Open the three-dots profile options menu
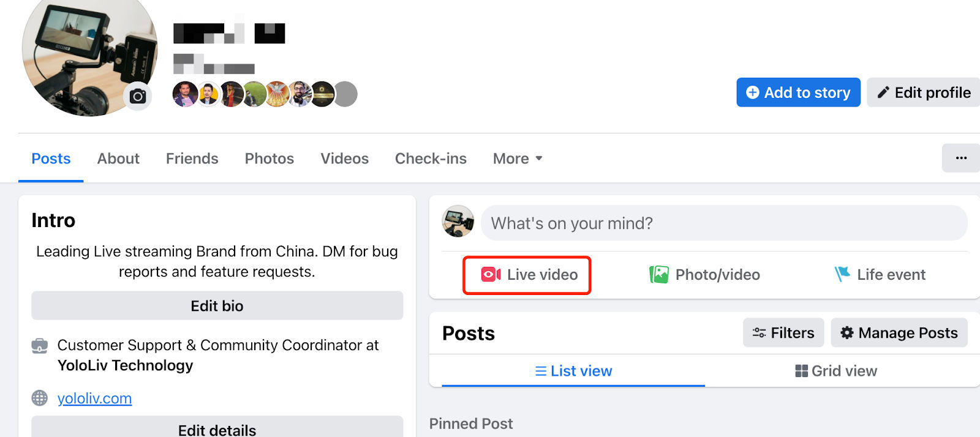The width and height of the screenshot is (980, 437). coord(960,158)
